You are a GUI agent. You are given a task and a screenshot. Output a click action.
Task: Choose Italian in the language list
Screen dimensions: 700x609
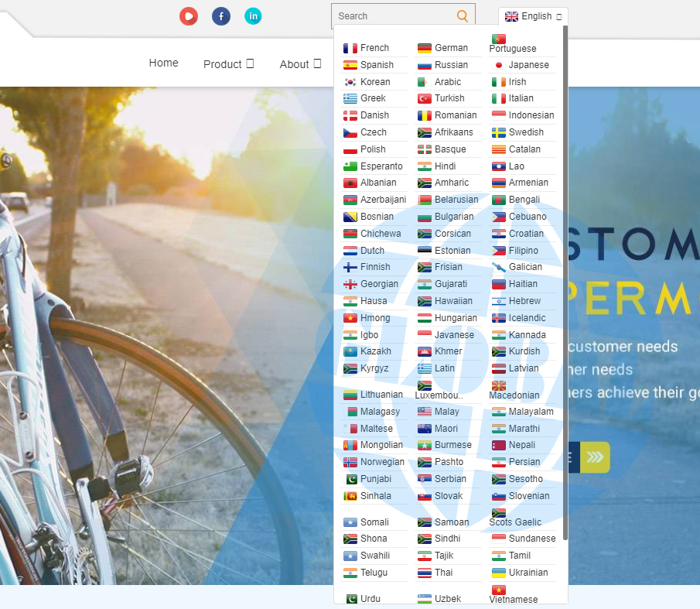click(x=521, y=98)
